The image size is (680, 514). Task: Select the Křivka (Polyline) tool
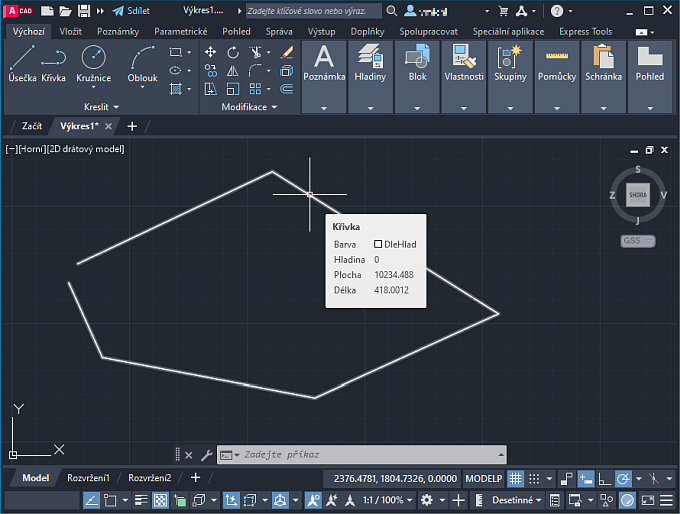[53, 62]
